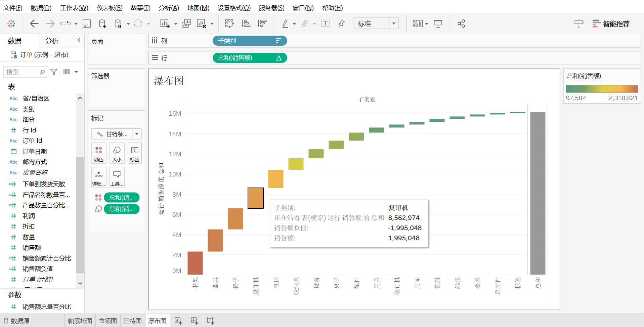Open dropdown arrow next to highlight pen
The width and height of the screenshot is (644, 327).
pyautogui.click(x=294, y=24)
